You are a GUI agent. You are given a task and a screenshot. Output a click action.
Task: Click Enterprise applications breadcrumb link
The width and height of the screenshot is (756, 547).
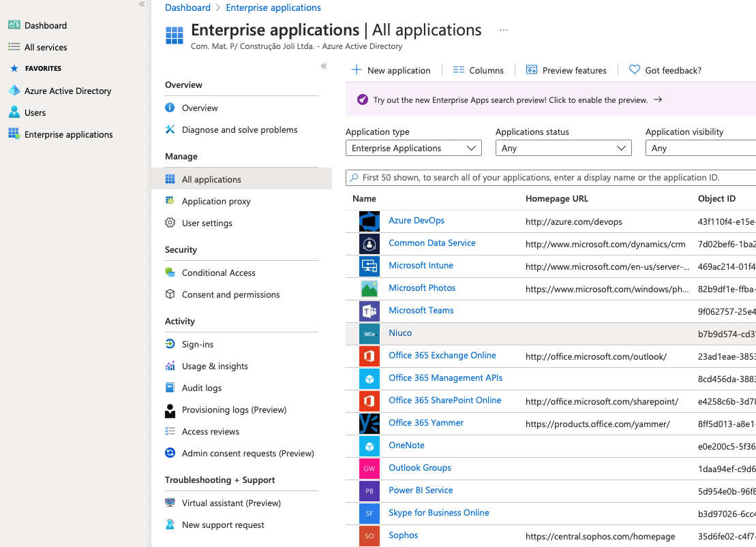[273, 7]
